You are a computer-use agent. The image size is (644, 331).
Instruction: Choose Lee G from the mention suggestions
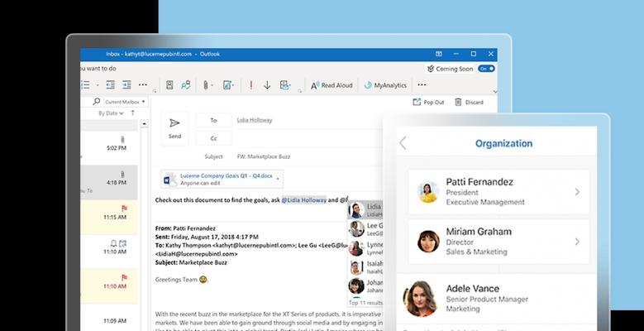click(x=365, y=229)
